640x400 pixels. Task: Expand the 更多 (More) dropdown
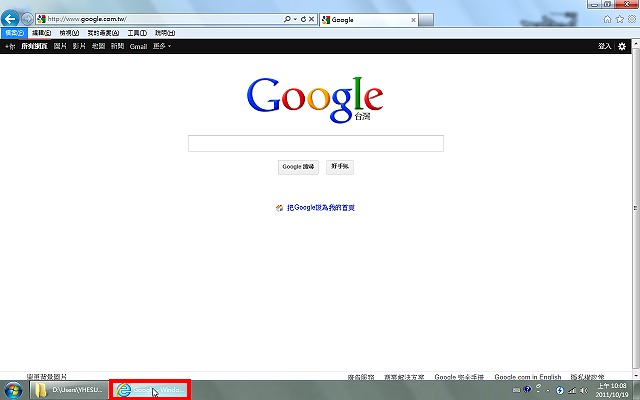pyautogui.click(x=162, y=47)
